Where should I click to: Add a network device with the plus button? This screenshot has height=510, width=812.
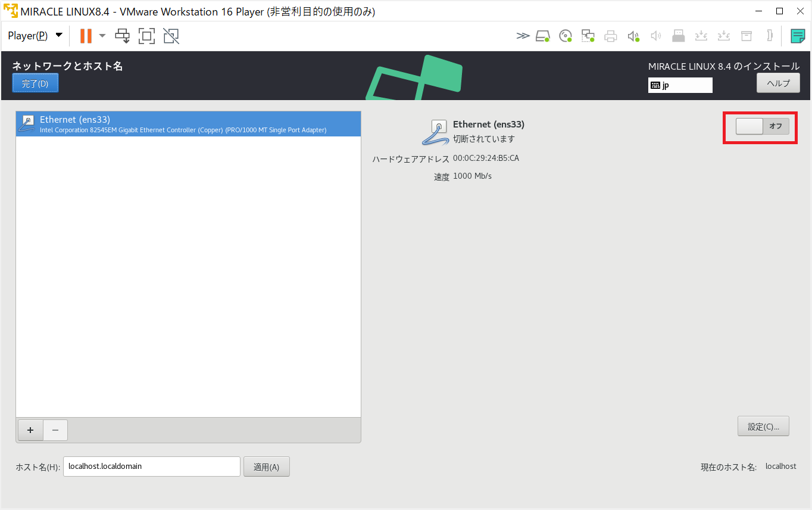click(30, 430)
